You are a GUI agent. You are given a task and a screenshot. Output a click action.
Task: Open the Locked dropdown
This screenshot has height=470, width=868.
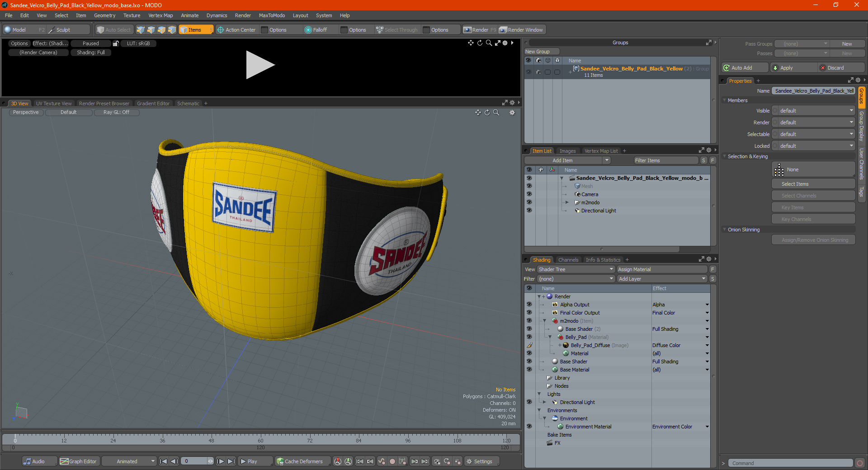[813, 146]
